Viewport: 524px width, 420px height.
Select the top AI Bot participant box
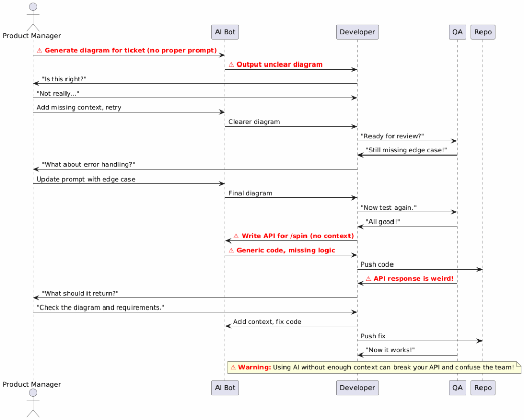pyautogui.click(x=225, y=32)
